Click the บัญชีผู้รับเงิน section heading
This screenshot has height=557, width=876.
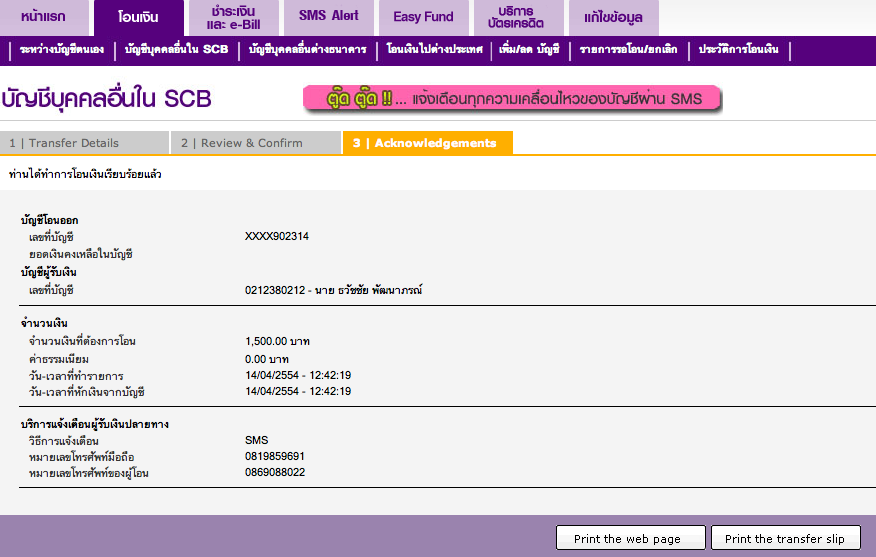[x=49, y=273]
